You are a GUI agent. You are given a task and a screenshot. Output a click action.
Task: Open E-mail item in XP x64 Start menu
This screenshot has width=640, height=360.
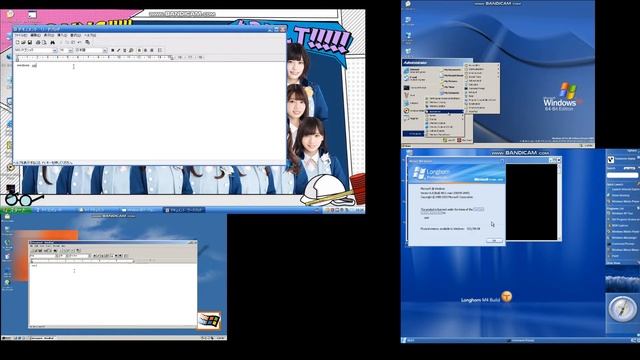pyautogui.click(x=415, y=78)
